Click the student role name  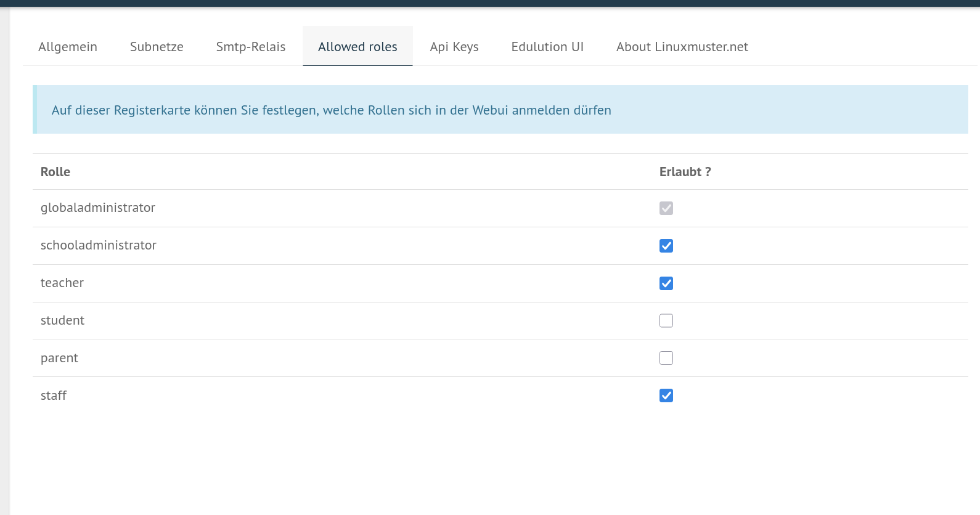[62, 320]
